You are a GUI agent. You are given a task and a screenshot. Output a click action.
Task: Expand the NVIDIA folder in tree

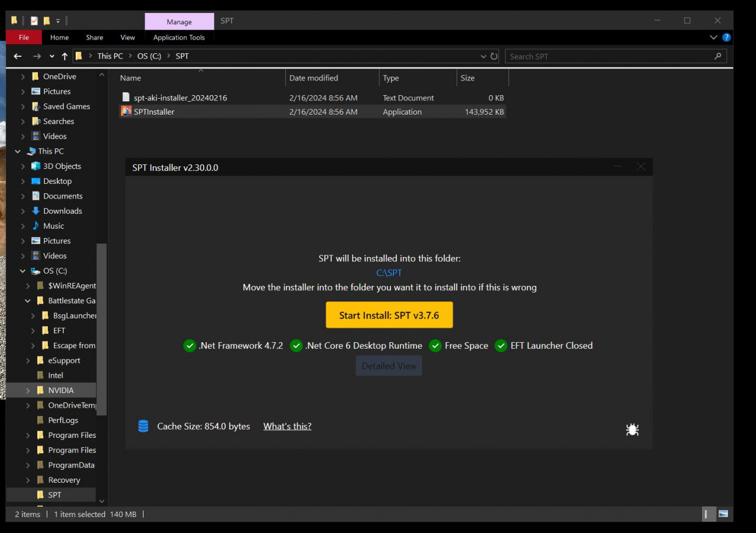[x=28, y=390]
